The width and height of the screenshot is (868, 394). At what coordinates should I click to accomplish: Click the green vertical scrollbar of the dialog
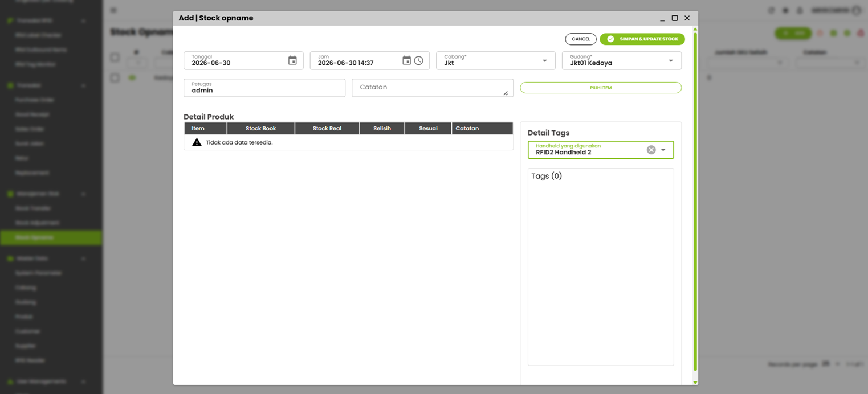coord(695,199)
